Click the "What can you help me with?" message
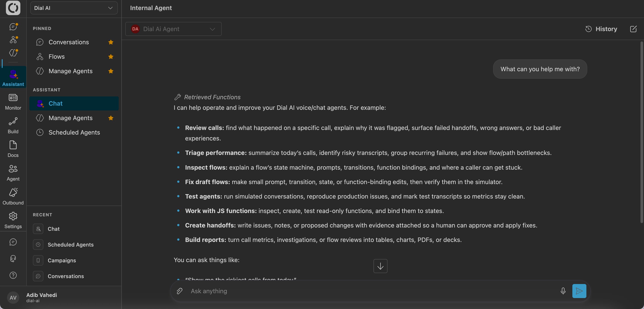 point(540,69)
